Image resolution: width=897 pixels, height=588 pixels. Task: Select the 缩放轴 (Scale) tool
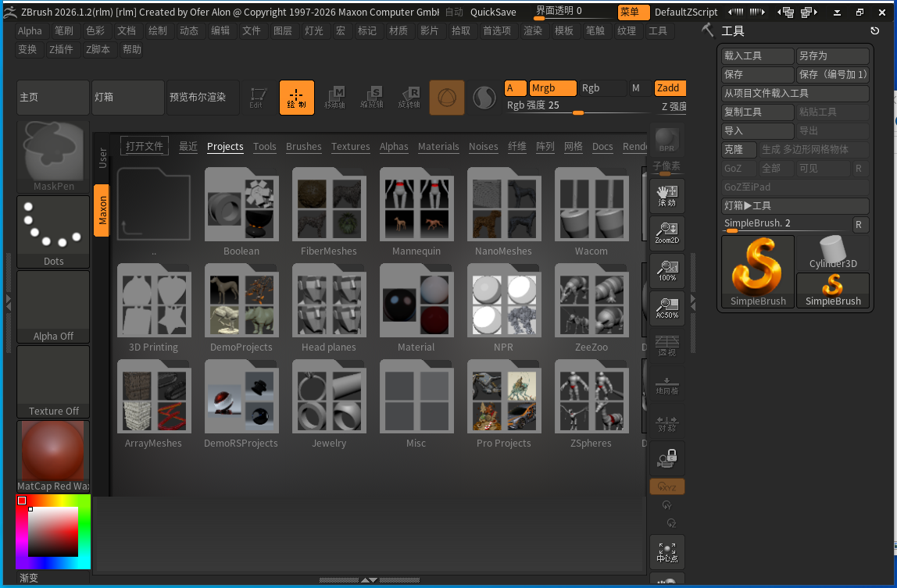click(372, 97)
